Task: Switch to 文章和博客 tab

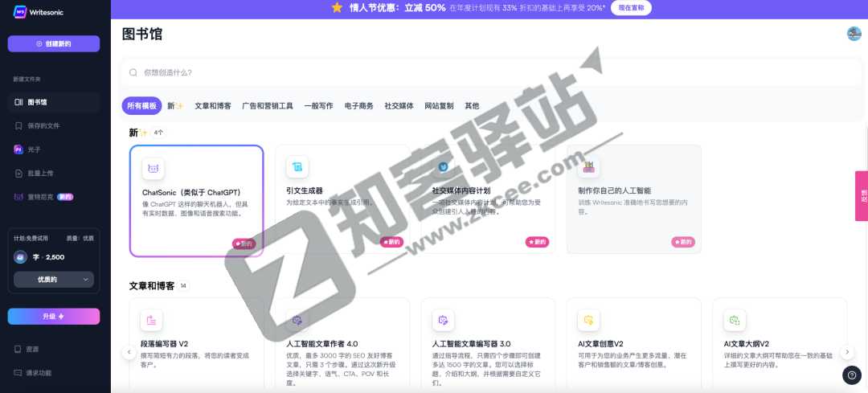Action: [213, 106]
